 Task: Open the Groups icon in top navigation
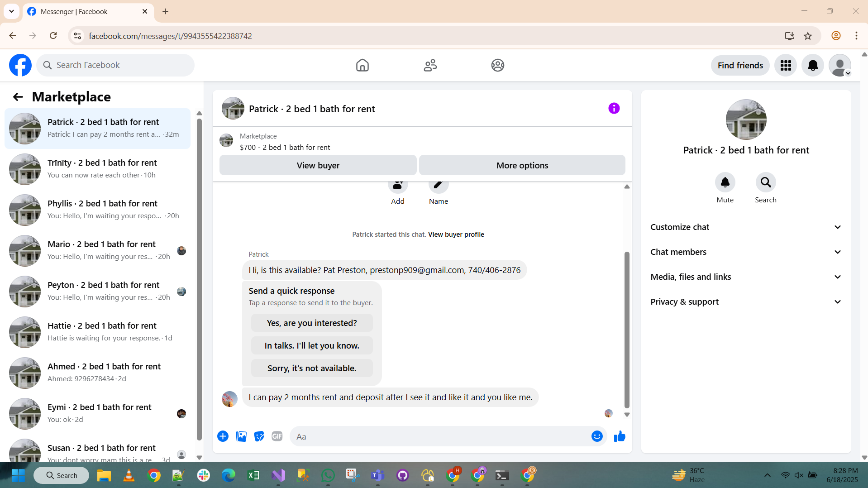point(498,65)
